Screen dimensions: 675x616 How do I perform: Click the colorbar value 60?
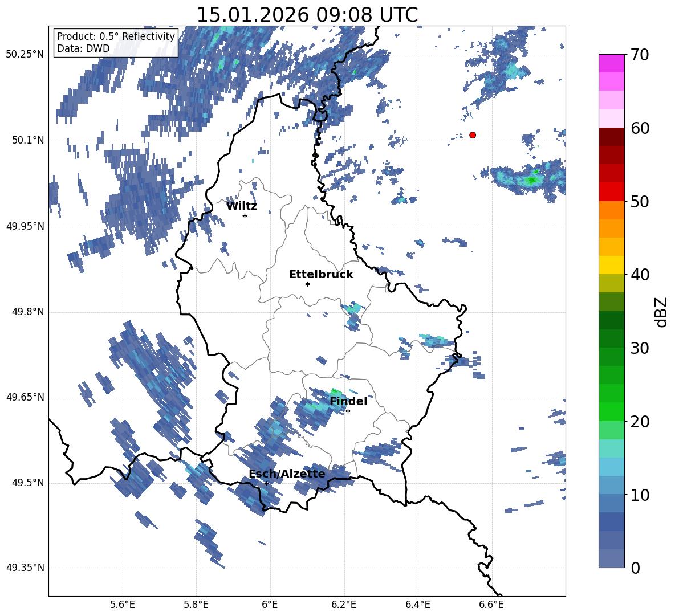640,128
